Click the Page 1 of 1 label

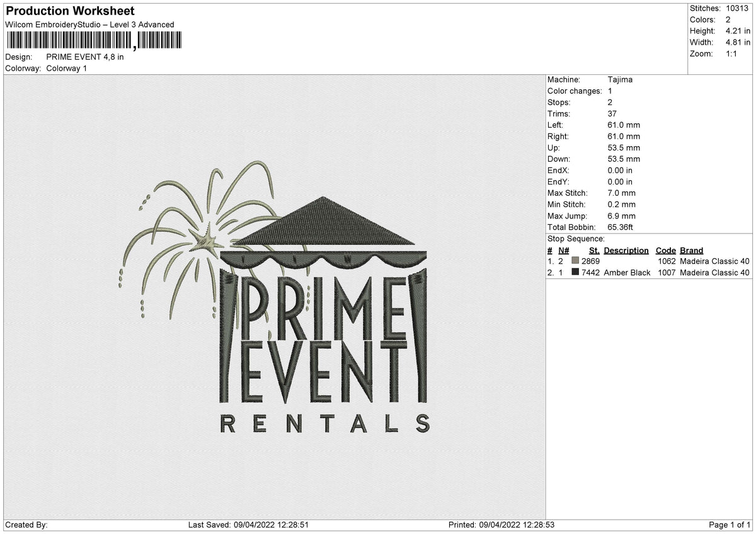tap(730, 524)
